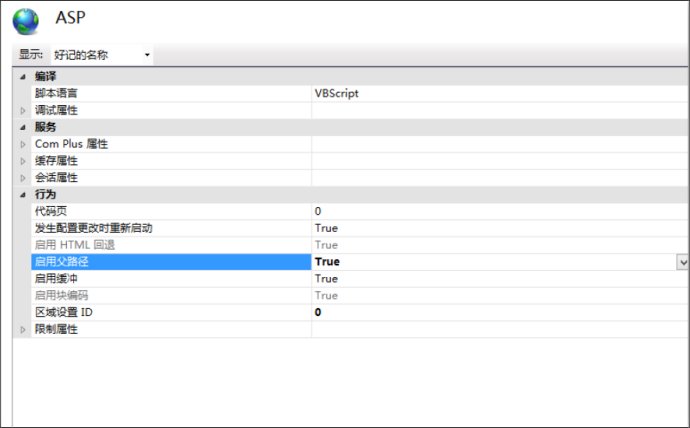Click the 发生配置更改时重新启动 True value
690x428 pixels.
[326, 228]
